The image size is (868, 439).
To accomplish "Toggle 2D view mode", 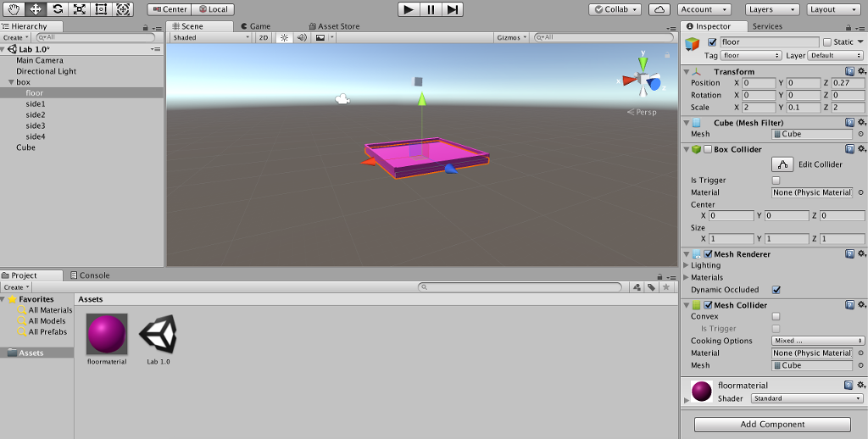I will click(x=264, y=37).
